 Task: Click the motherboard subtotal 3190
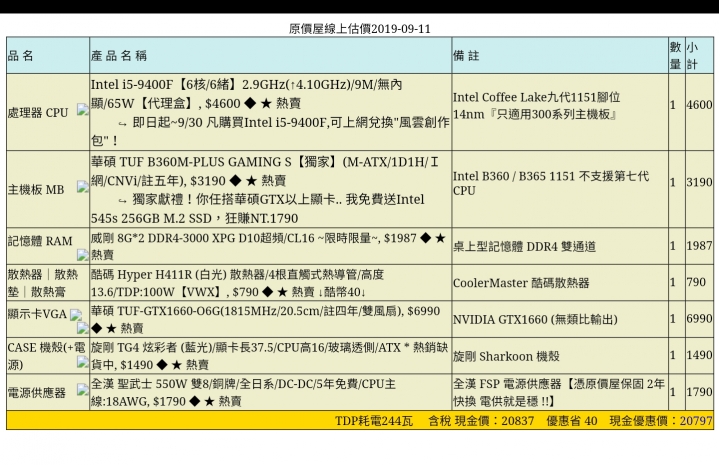click(x=699, y=182)
